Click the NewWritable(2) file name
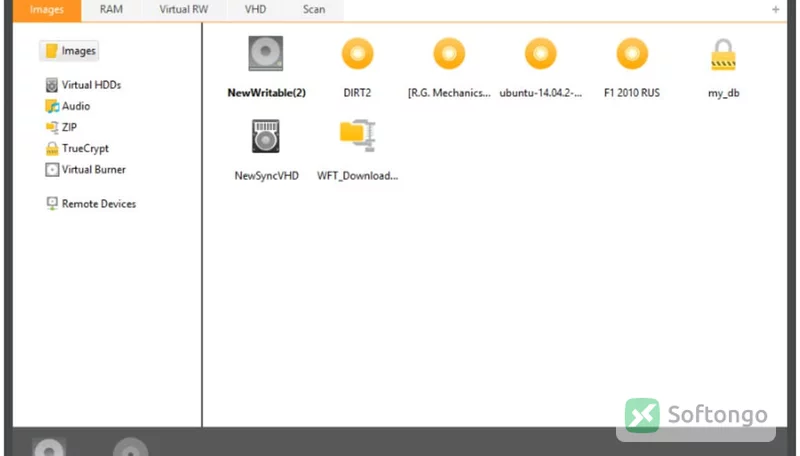800x456 pixels. point(266,93)
